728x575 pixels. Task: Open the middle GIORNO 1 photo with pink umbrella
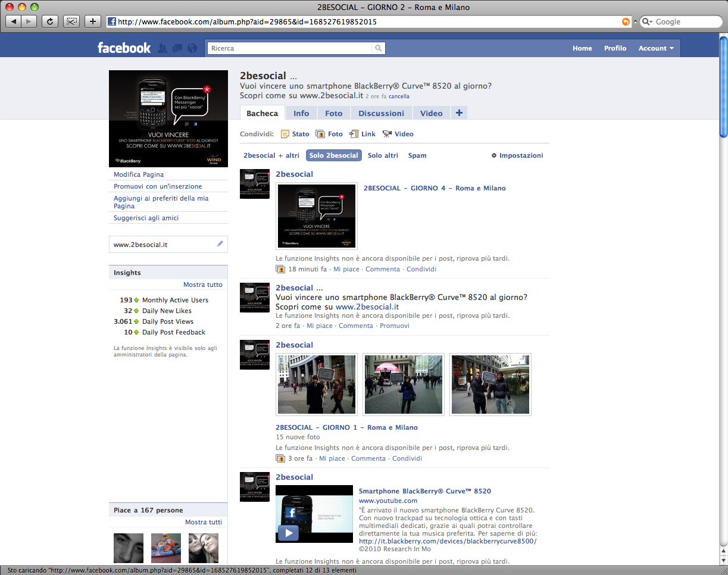coord(404,385)
